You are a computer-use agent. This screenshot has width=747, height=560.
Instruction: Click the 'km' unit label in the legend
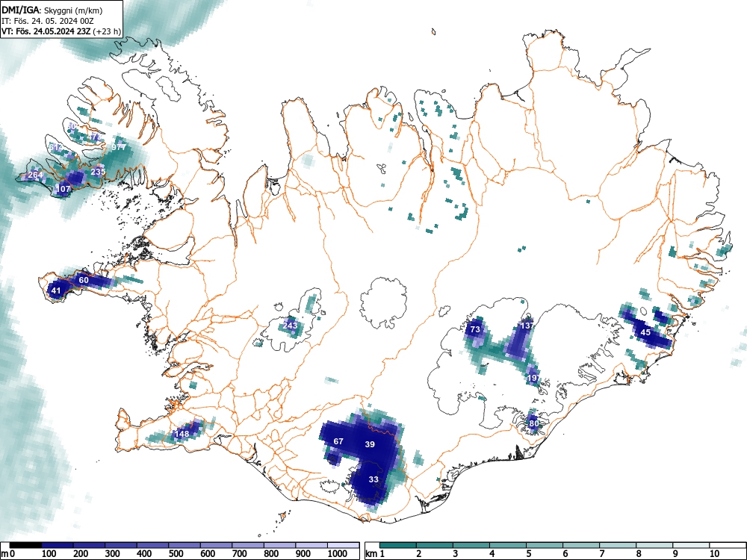[371, 554]
